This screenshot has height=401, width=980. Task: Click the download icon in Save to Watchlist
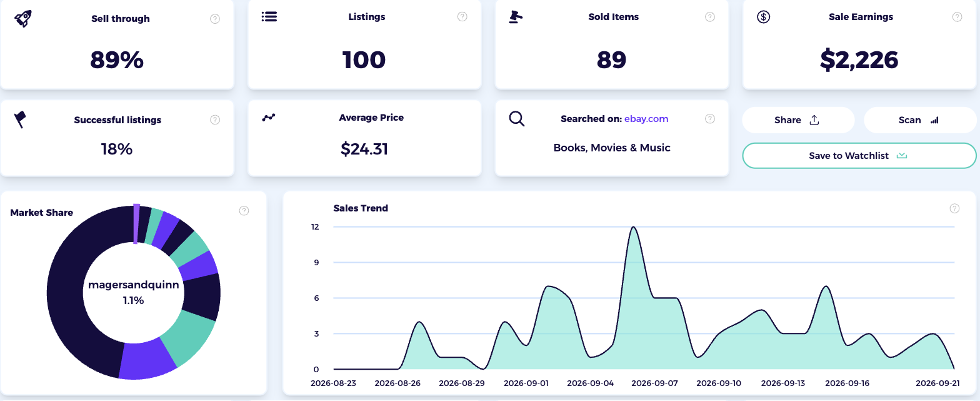(901, 156)
